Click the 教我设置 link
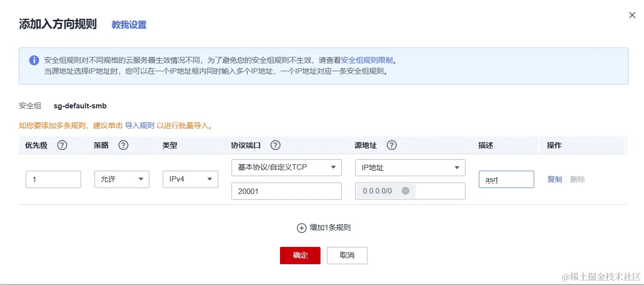Viewport: 644px width, 285px height. [x=129, y=25]
